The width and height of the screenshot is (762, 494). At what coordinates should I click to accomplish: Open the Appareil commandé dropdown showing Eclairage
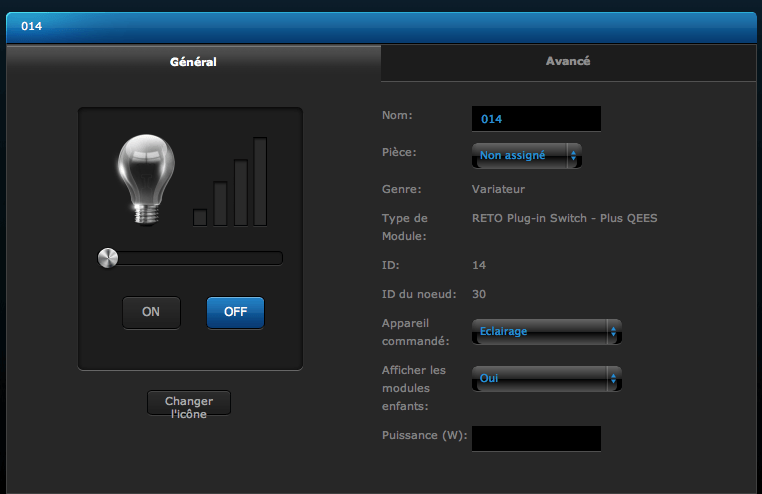(547, 332)
